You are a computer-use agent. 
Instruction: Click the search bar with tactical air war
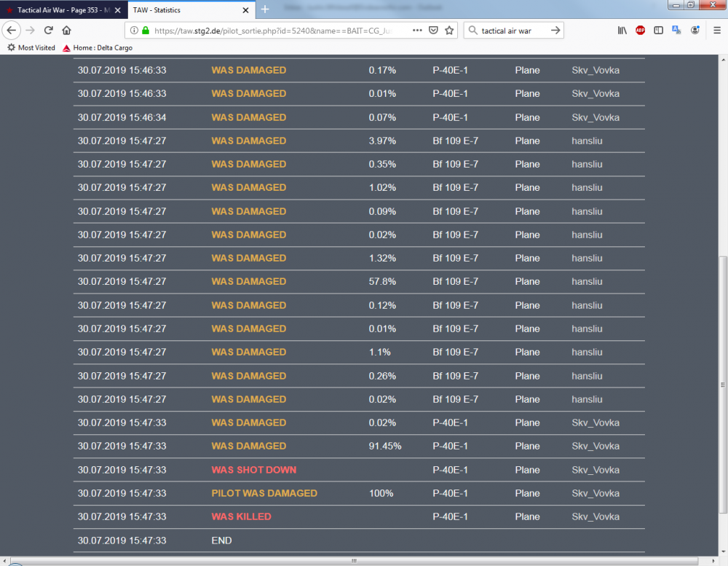coord(510,31)
